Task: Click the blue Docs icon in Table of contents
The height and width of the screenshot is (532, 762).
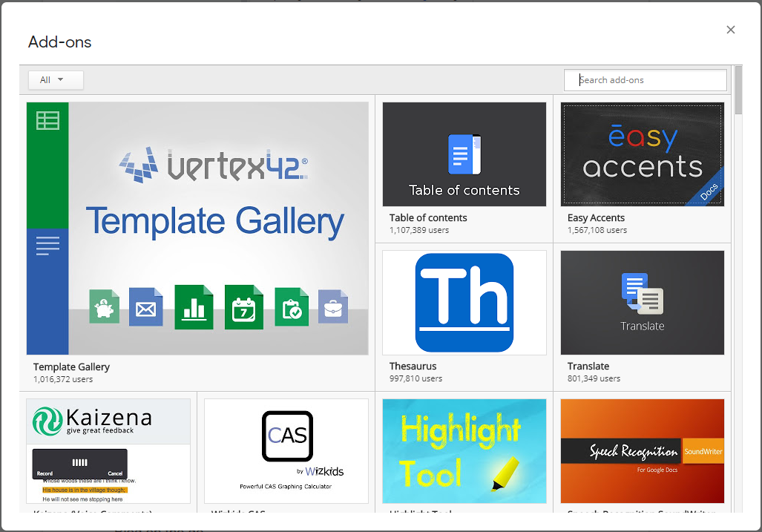Action: coord(464,154)
